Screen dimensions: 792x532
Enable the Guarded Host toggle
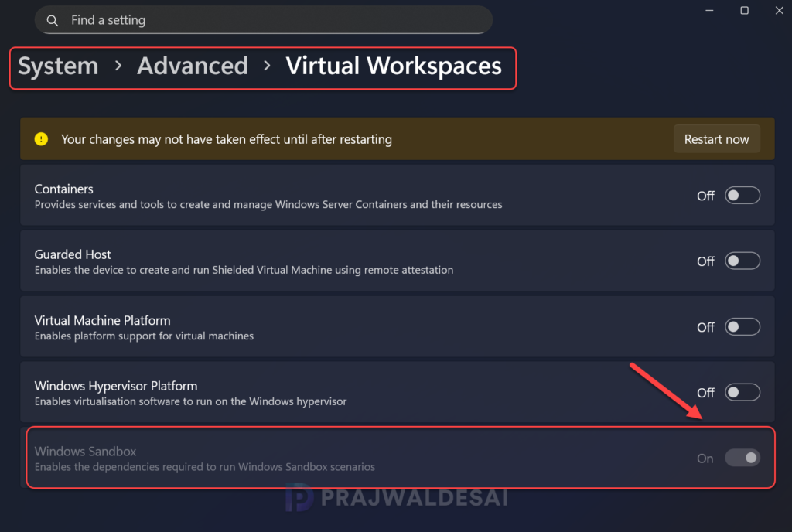pyautogui.click(x=742, y=261)
